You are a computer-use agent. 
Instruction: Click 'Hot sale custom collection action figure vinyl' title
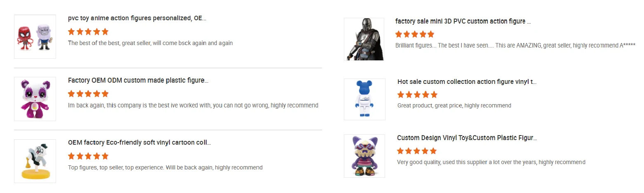coord(467,82)
